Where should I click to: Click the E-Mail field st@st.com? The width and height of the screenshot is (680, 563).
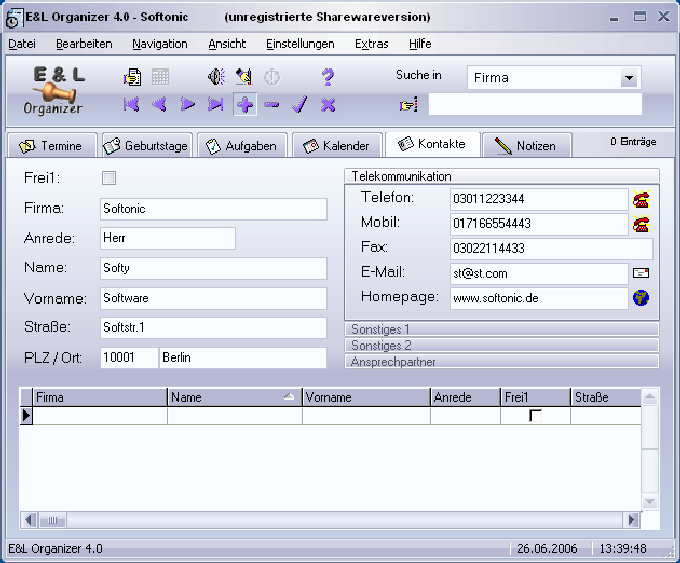pyautogui.click(x=539, y=274)
